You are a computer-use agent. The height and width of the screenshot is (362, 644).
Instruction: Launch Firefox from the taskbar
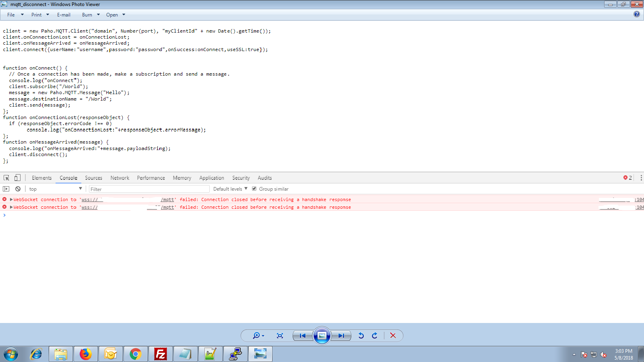click(86, 354)
